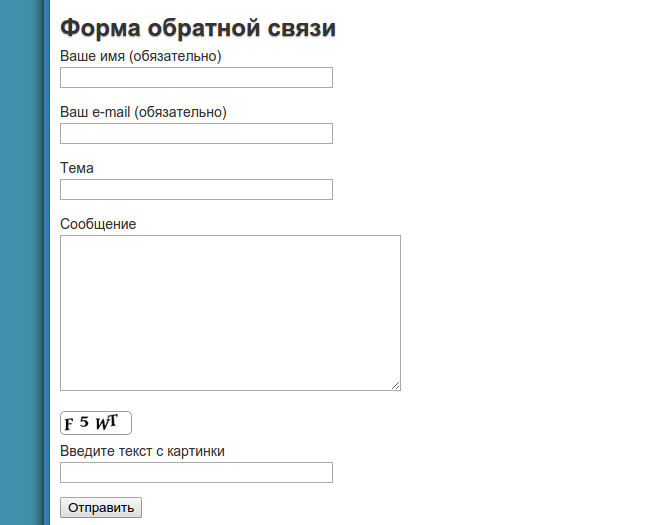Click the blue sidebar area on the left

(x=22, y=262)
